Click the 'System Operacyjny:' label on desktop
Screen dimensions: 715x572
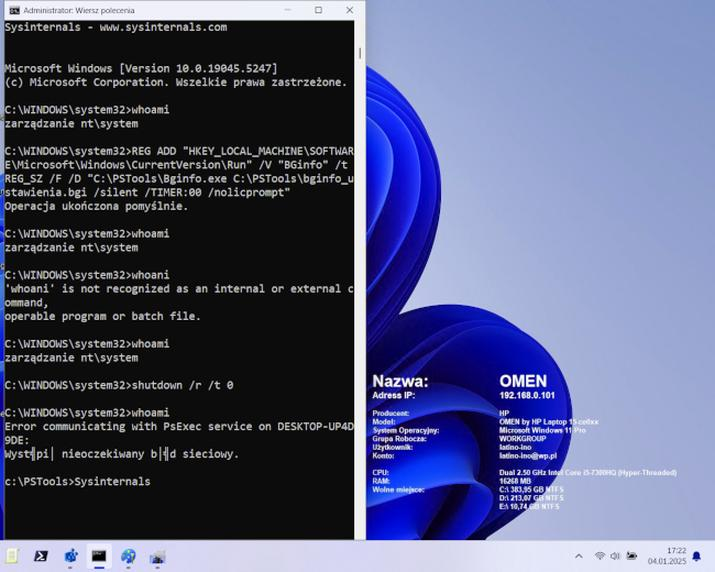tap(405, 430)
